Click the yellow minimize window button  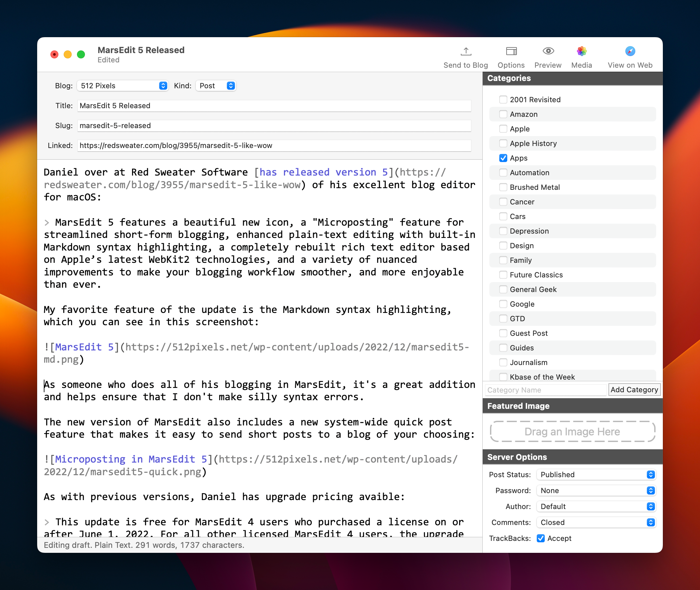pos(68,54)
